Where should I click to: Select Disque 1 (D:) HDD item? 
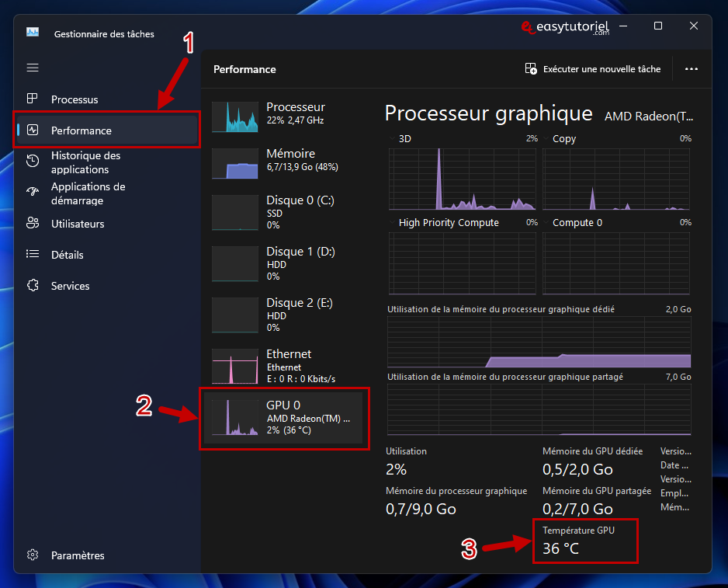click(x=283, y=263)
